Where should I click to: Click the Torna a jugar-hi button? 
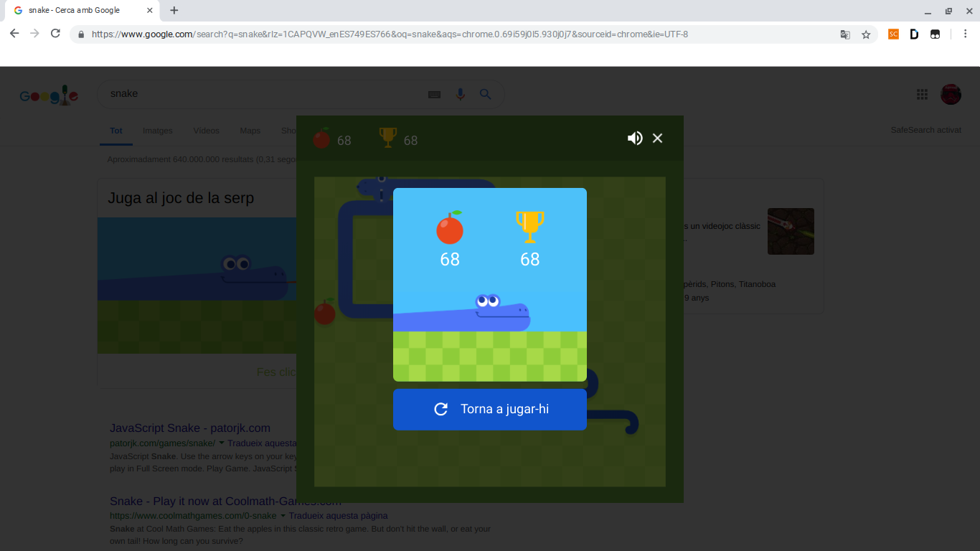(x=490, y=410)
